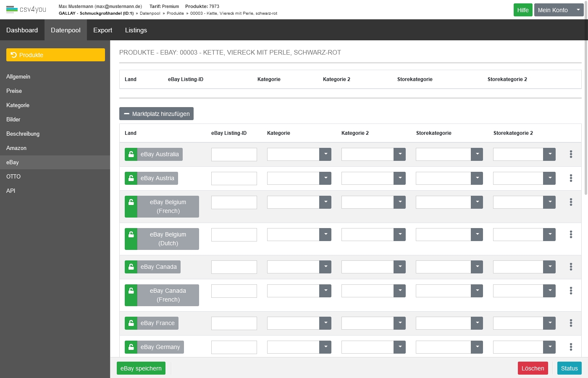Open the three-dot menu for eBay Germany

[571, 347]
